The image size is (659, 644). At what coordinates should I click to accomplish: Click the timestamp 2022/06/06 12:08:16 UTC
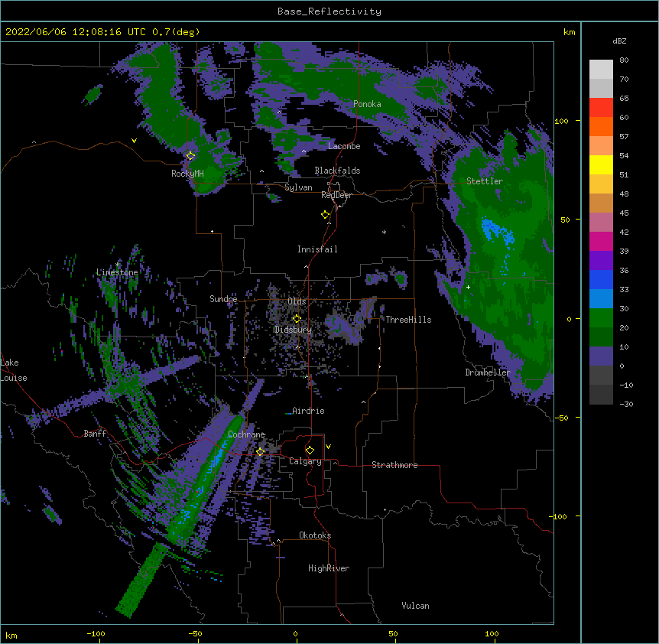pyautogui.click(x=76, y=32)
